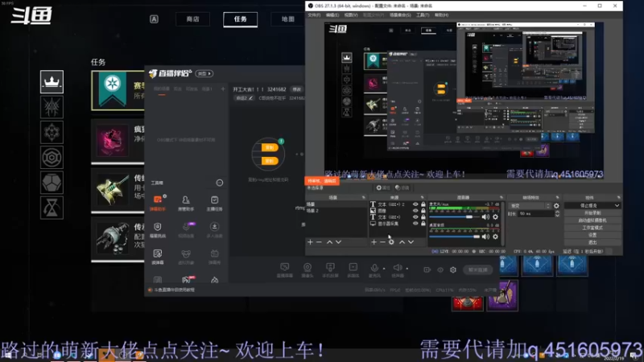The image size is (644, 362).
Task: Toggle lock on 文本 (GDI+) 2 source
Action: pyautogui.click(x=423, y=204)
